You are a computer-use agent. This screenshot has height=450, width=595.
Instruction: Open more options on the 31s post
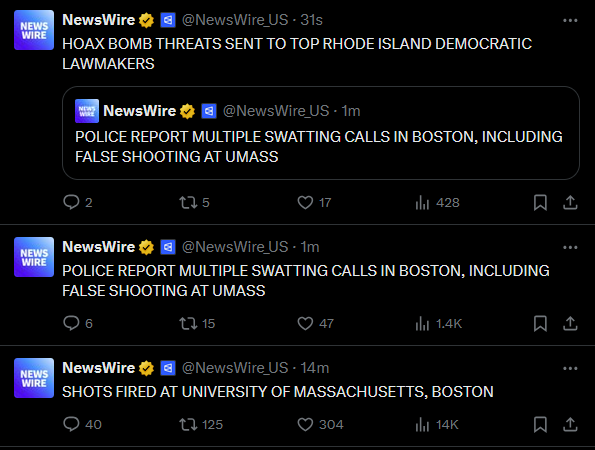coord(570,20)
